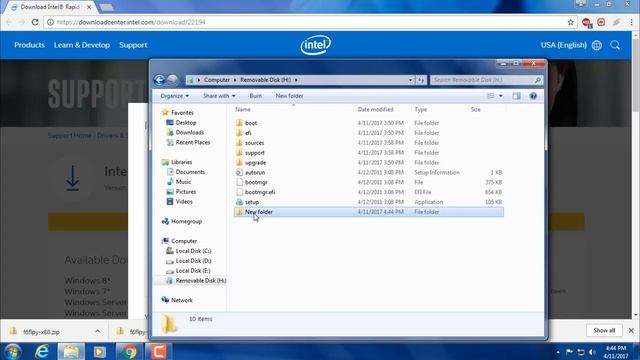Open Downloads in navigation pane
Viewport: 640px width, 360px height.
189,132
